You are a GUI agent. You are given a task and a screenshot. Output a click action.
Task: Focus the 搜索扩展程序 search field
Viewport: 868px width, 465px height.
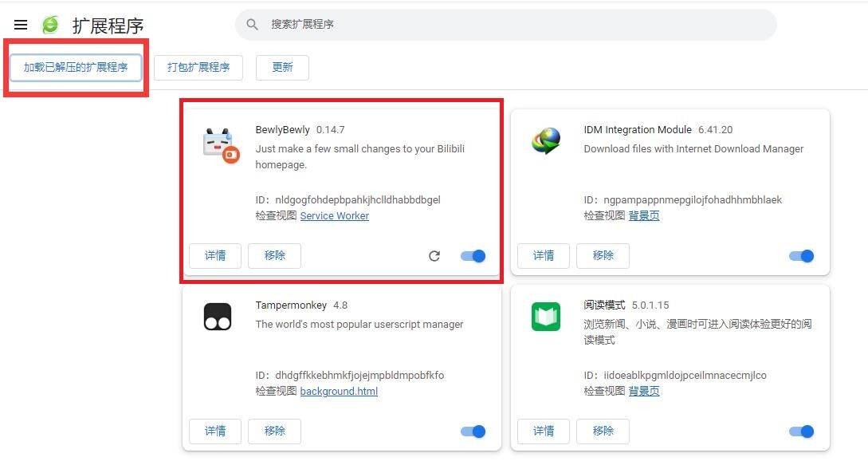[x=510, y=25]
